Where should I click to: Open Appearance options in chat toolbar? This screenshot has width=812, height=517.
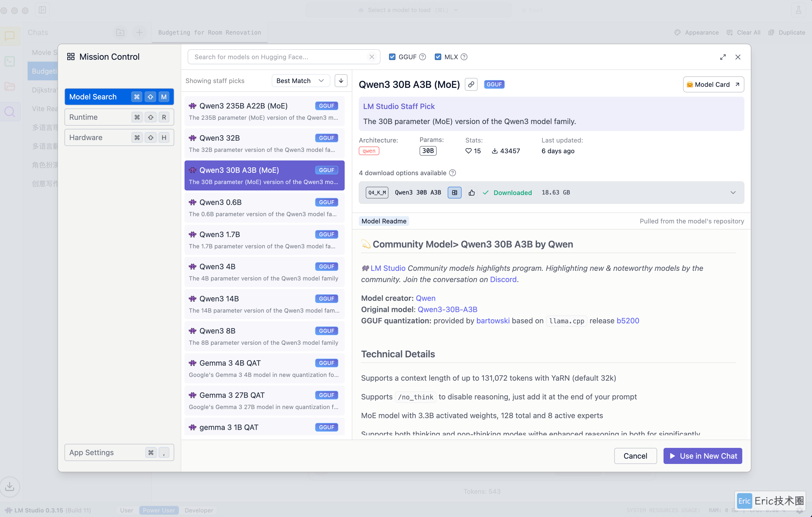click(697, 32)
